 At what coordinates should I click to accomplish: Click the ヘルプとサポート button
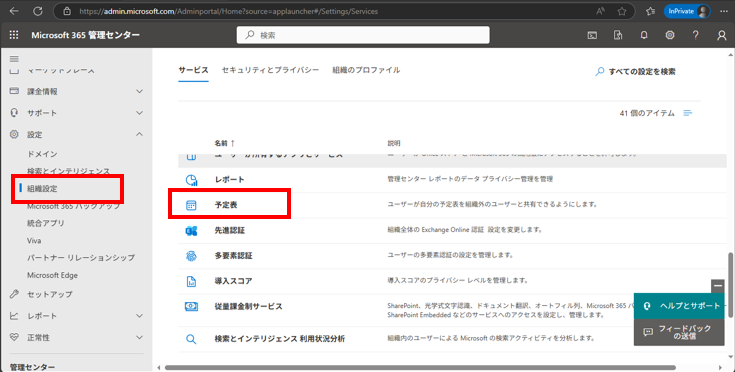[x=679, y=306]
